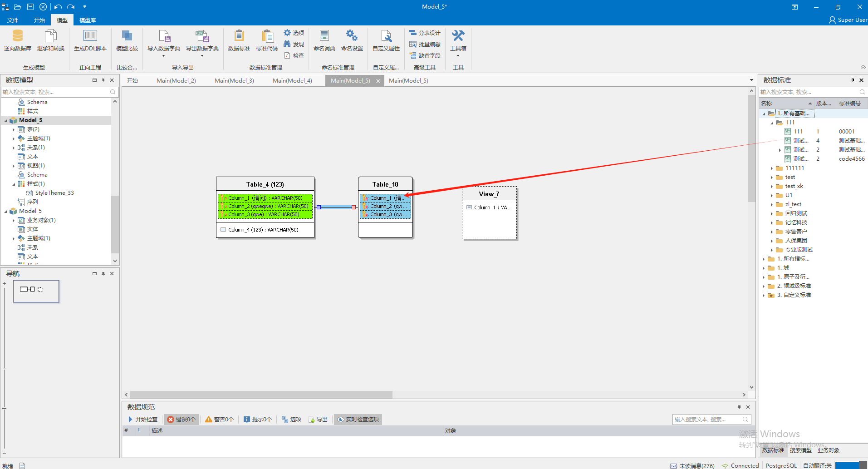Click the options gear (选项) in ribbon
Screen dimensions: 868x469
point(294,33)
